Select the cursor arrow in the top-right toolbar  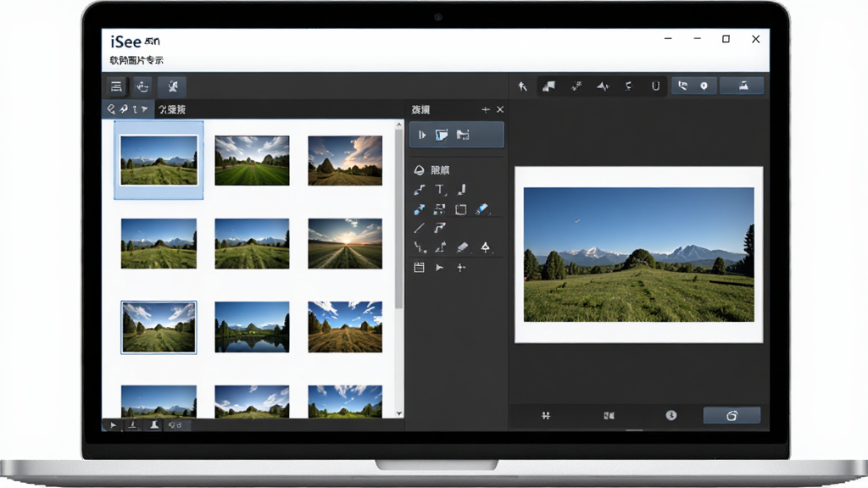click(x=522, y=86)
